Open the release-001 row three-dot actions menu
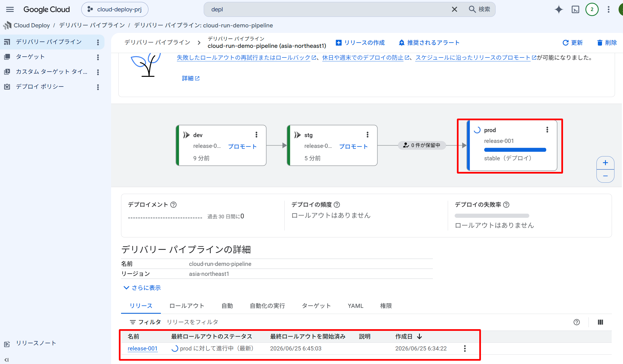Screen dimensions: 623x364 coord(465,349)
